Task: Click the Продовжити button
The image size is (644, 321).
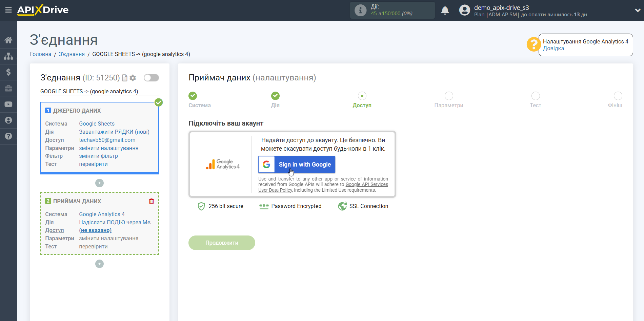Action: pyautogui.click(x=222, y=243)
